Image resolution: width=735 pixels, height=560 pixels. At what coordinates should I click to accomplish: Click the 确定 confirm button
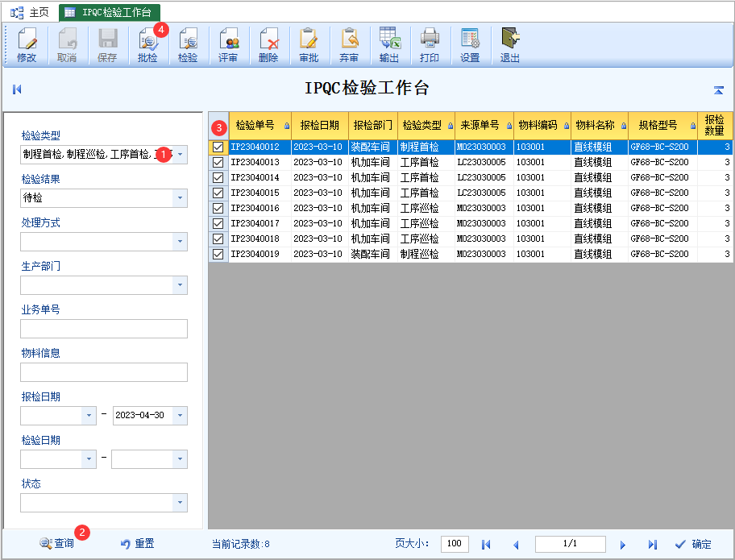click(693, 545)
